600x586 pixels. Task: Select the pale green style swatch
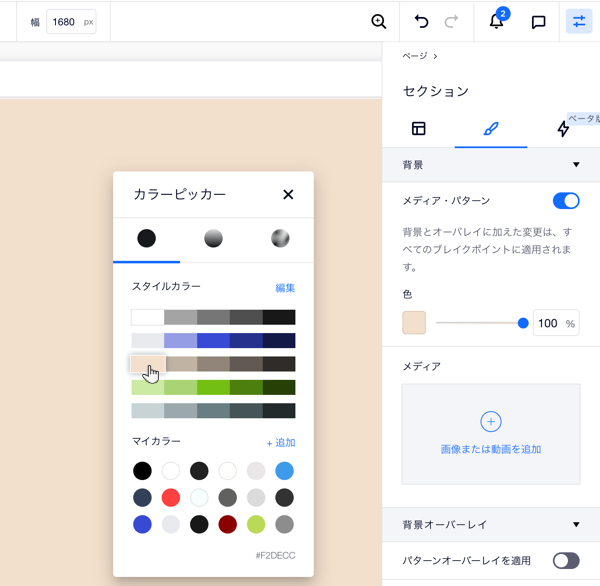pos(148,387)
